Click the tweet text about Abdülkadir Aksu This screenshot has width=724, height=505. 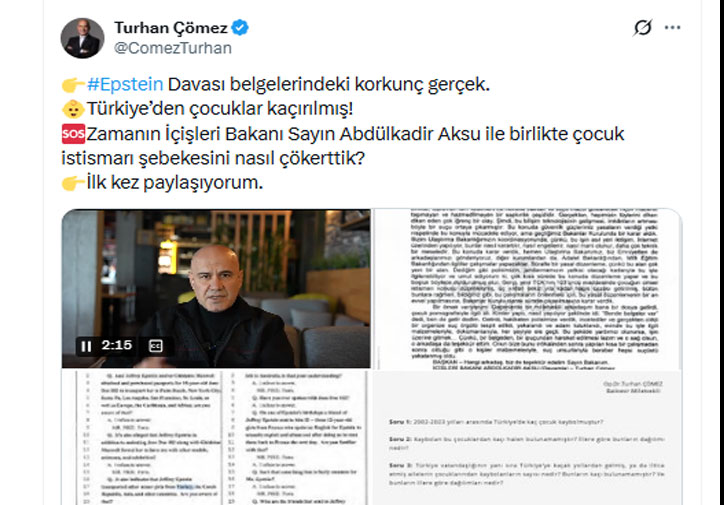[x=343, y=146]
